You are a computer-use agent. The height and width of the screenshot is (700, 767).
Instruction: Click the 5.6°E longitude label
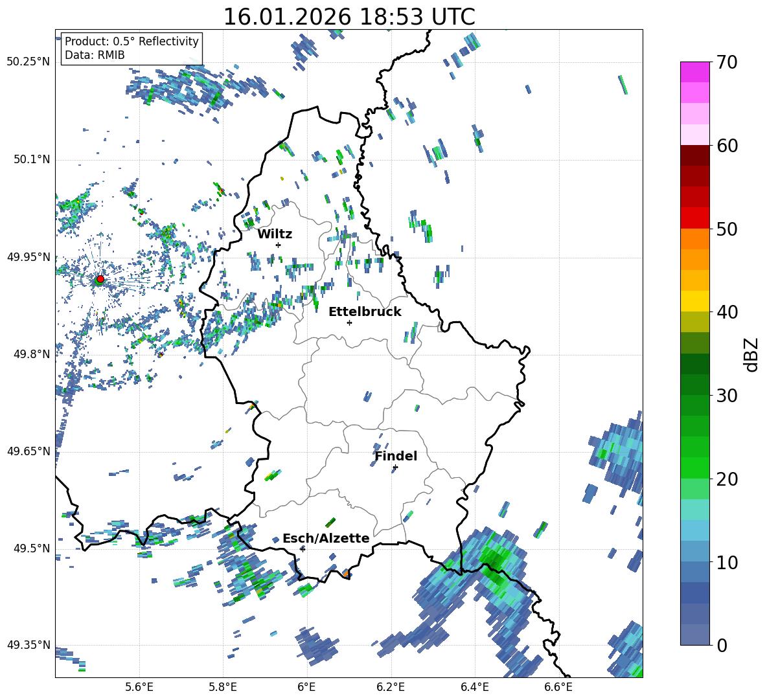point(139,687)
